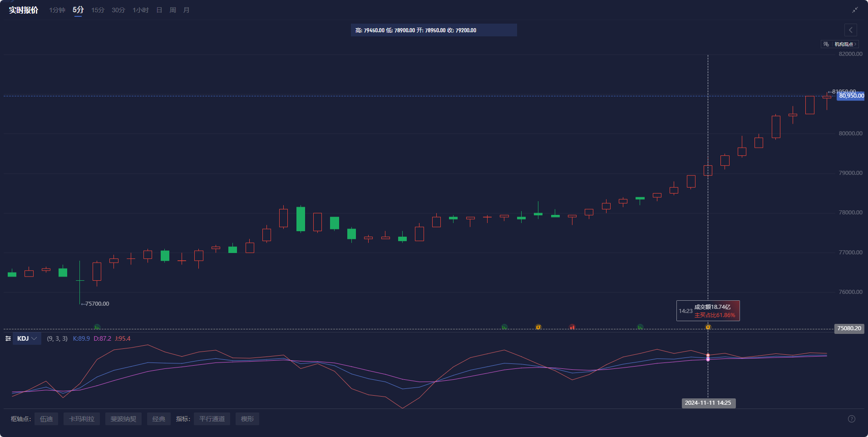The image size is (868, 437).
Task: Click green bar marker left of first orange marker
Action: point(504,327)
